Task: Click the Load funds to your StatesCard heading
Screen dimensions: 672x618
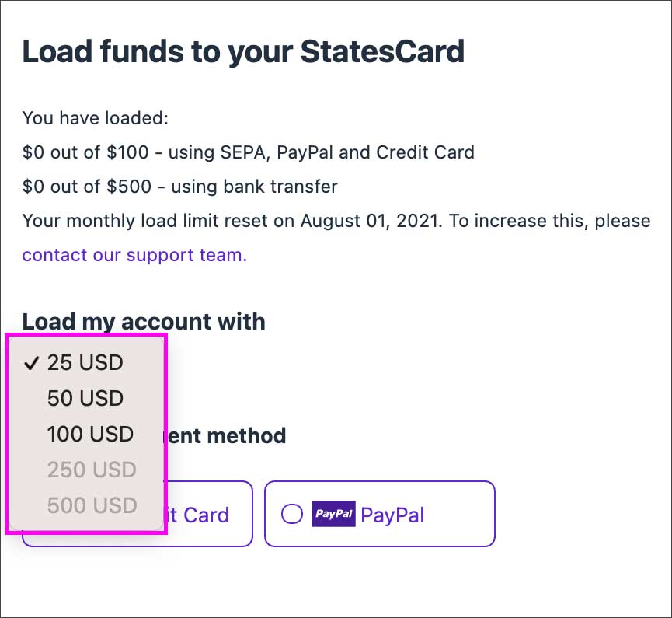Action: (243, 52)
